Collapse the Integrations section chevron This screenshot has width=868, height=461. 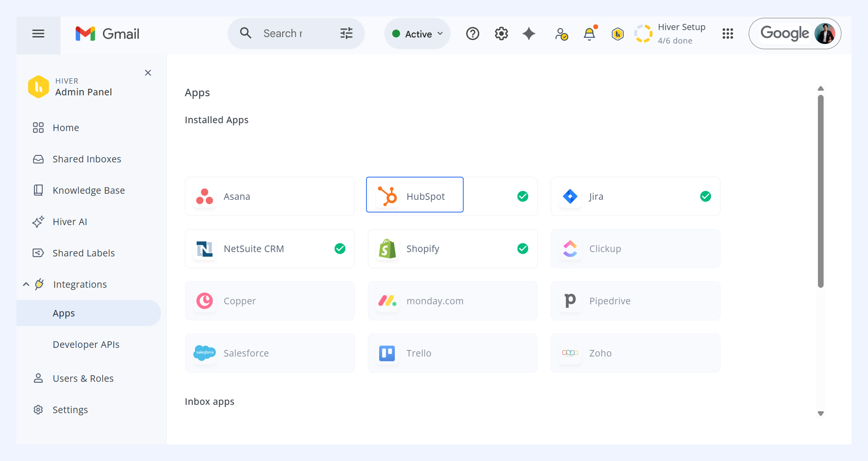(x=26, y=284)
